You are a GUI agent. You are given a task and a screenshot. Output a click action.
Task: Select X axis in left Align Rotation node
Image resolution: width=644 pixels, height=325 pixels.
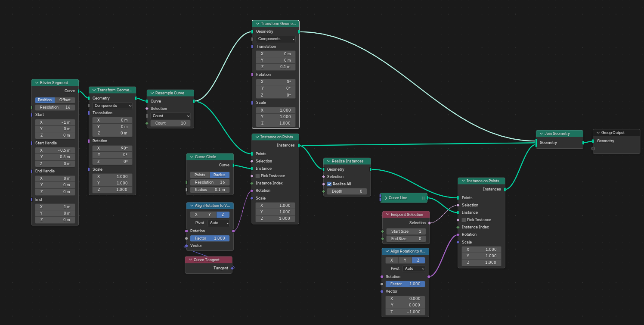196,215
